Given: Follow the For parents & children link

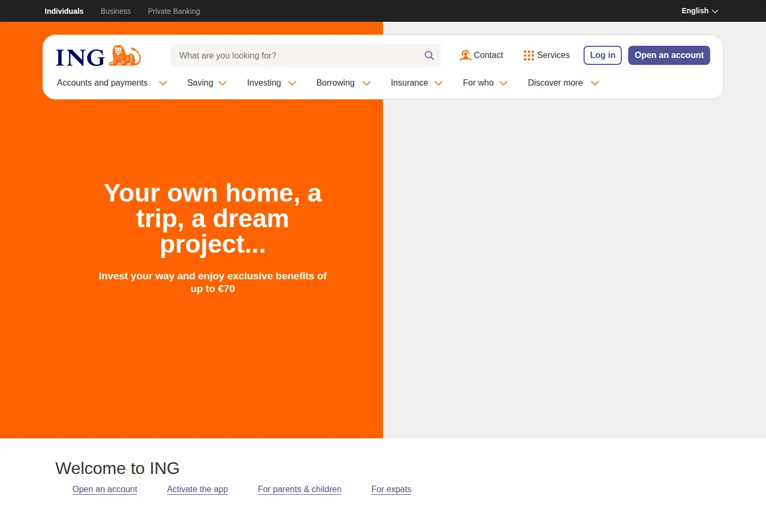Looking at the screenshot, I should point(299,489).
